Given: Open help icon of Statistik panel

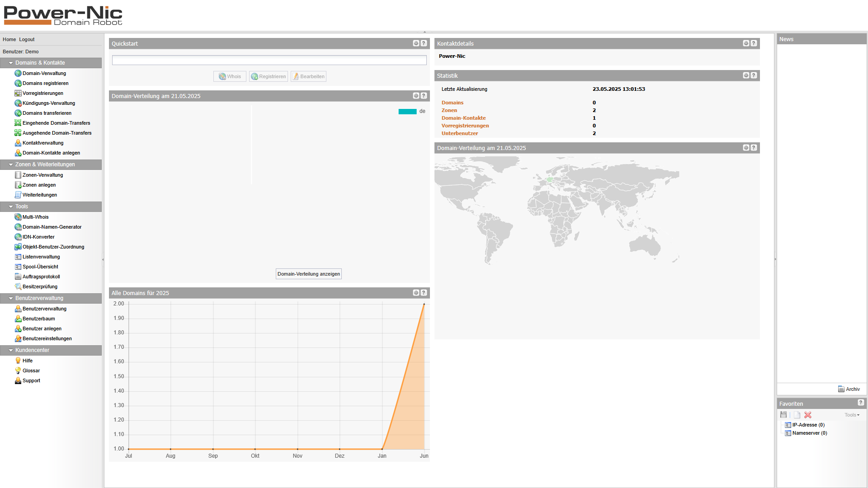Looking at the screenshot, I should 754,75.
